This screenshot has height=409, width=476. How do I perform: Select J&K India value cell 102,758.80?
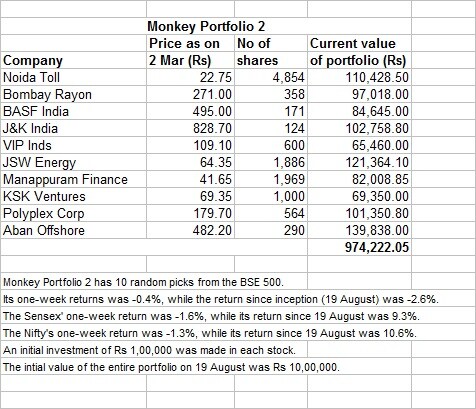pyautogui.click(x=359, y=128)
